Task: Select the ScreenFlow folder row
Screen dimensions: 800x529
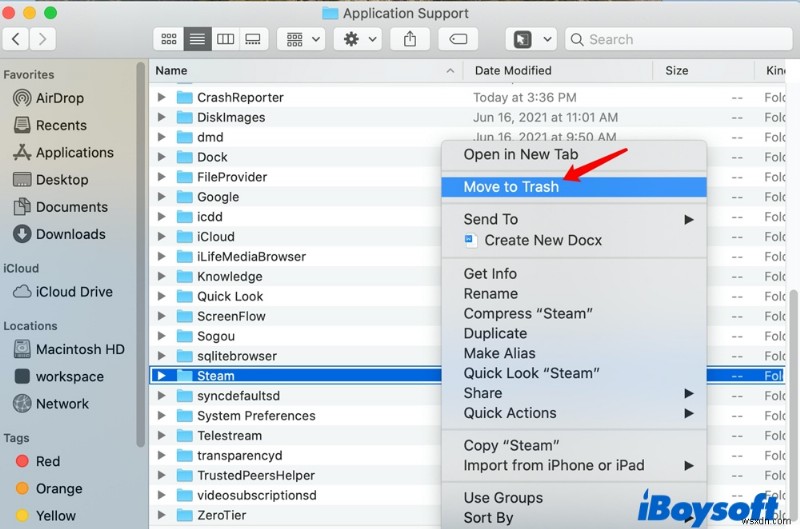Action: click(296, 316)
